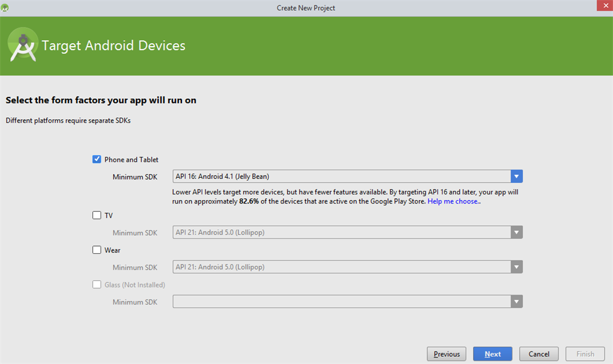The image size is (613, 364).
Task: Expand the Wear Minimum SDK dropdown arrow
Action: coord(517,267)
